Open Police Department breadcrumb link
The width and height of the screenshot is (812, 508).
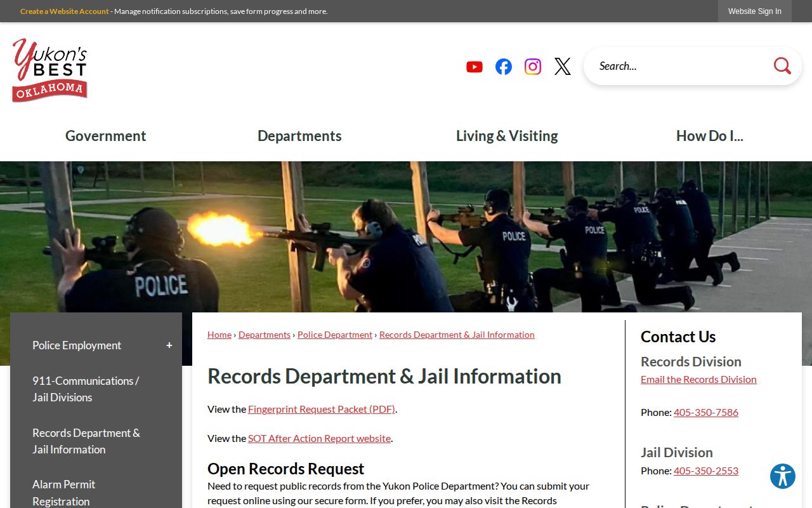[x=335, y=335]
